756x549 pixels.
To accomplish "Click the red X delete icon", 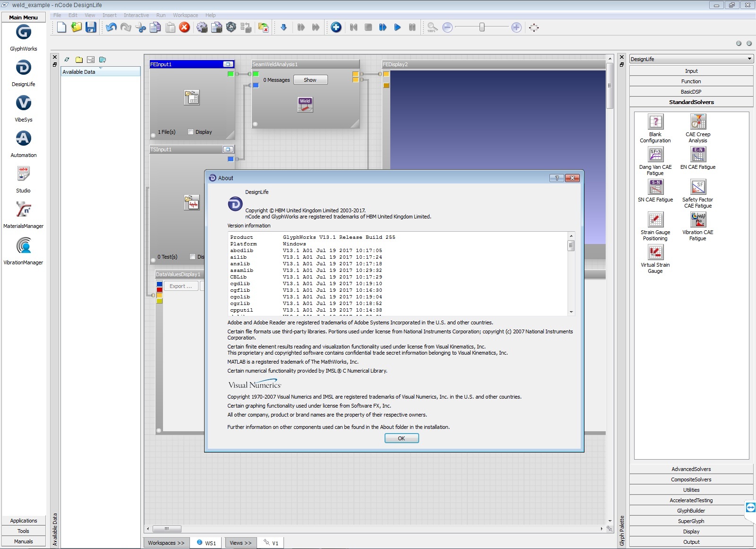I will (x=185, y=27).
